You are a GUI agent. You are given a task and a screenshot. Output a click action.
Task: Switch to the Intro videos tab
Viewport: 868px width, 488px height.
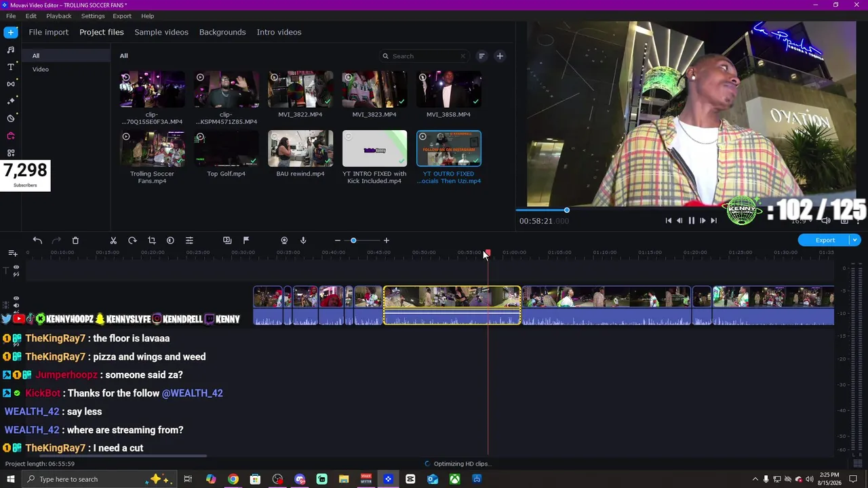(279, 33)
